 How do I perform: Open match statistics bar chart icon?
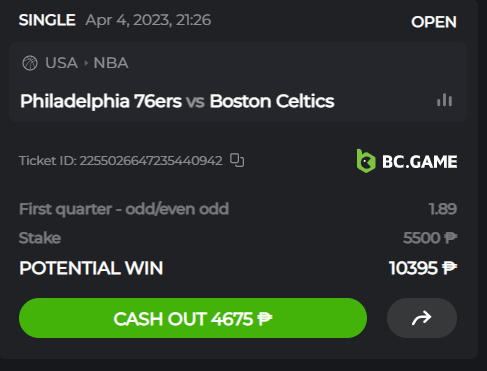pos(445,100)
